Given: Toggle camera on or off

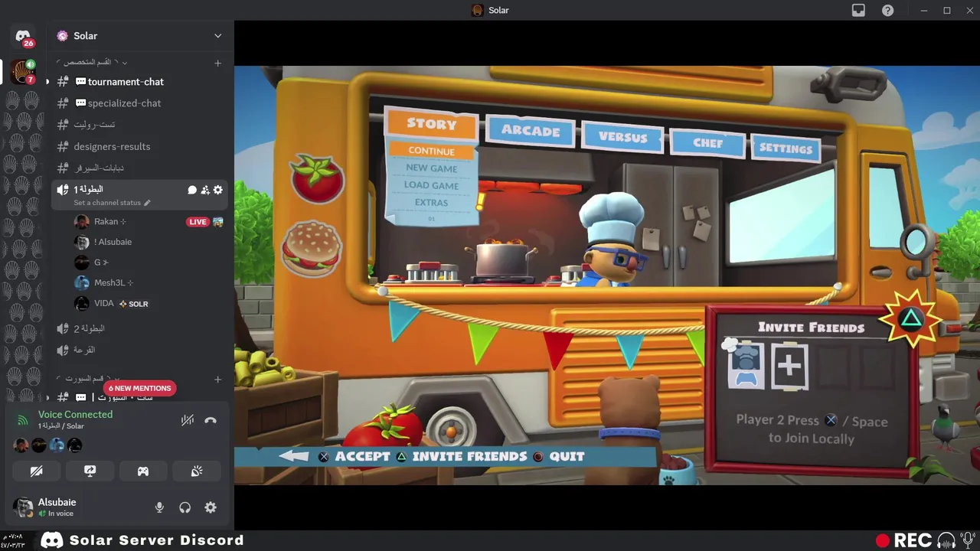Looking at the screenshot, I should pos(36,471).
